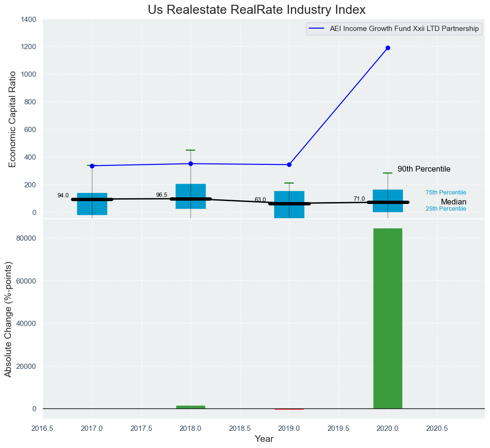Click the chart title Us Realestate RealRate
Screen dimensions: 490x448
pos(257,10)
